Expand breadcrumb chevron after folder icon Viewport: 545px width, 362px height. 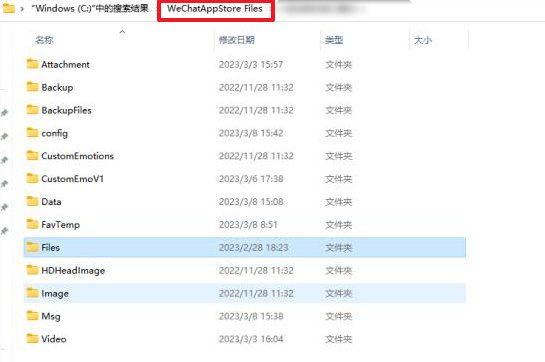(x=22, y=9)
